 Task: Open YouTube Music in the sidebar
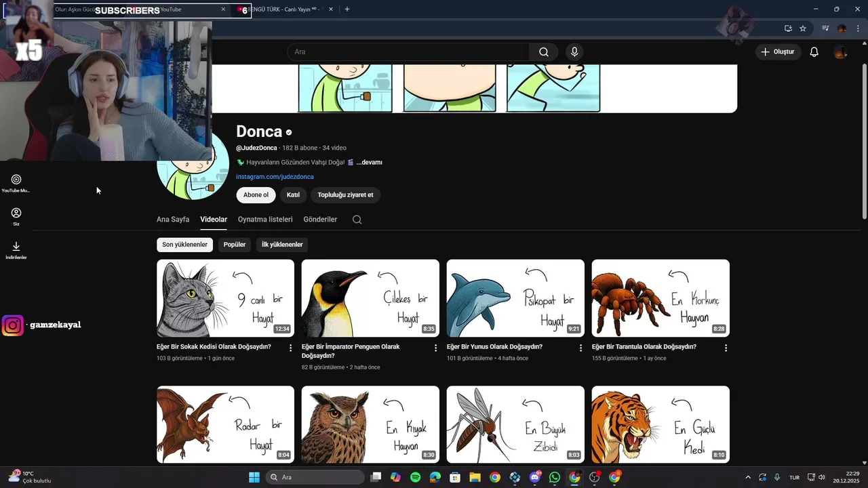click(16, 183)
